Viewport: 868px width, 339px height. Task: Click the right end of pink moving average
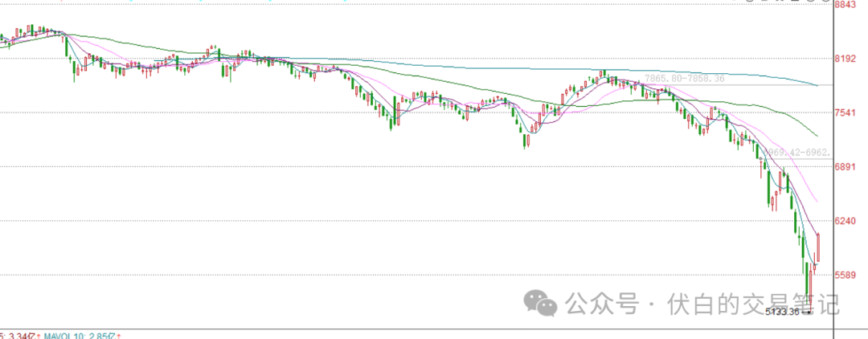[x=817, y=201]
